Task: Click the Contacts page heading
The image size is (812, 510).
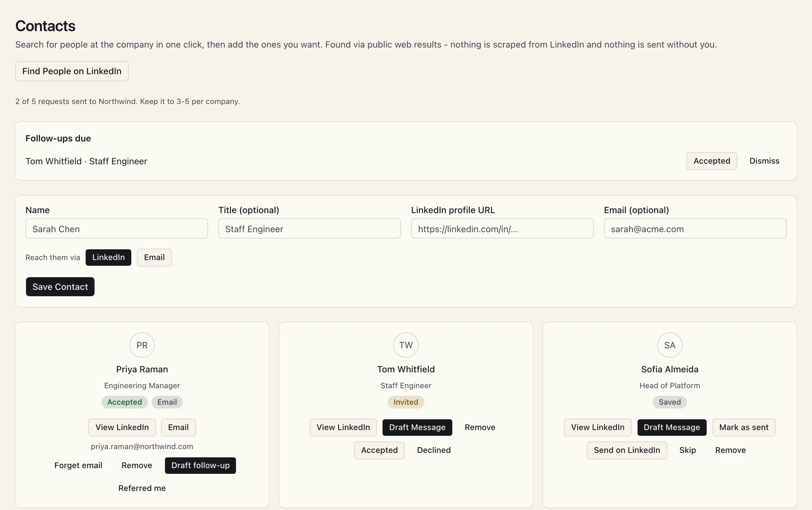Action: pyautogui.click(x=45, y=26)
